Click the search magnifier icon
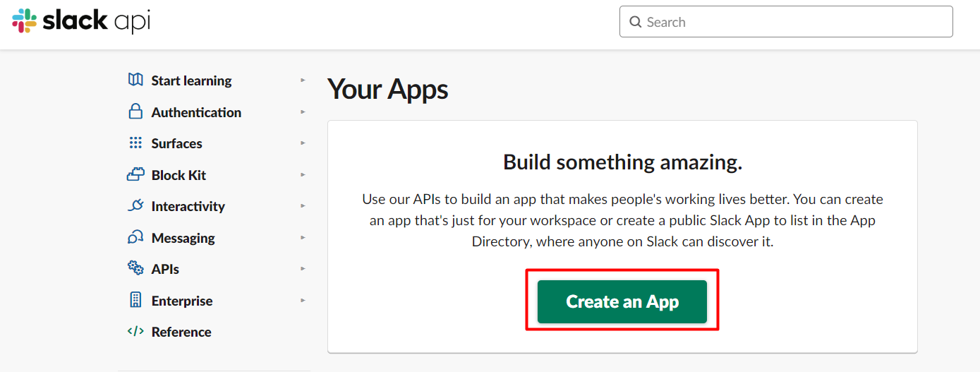Screen dimensions: 980x372 coord(635,22)
